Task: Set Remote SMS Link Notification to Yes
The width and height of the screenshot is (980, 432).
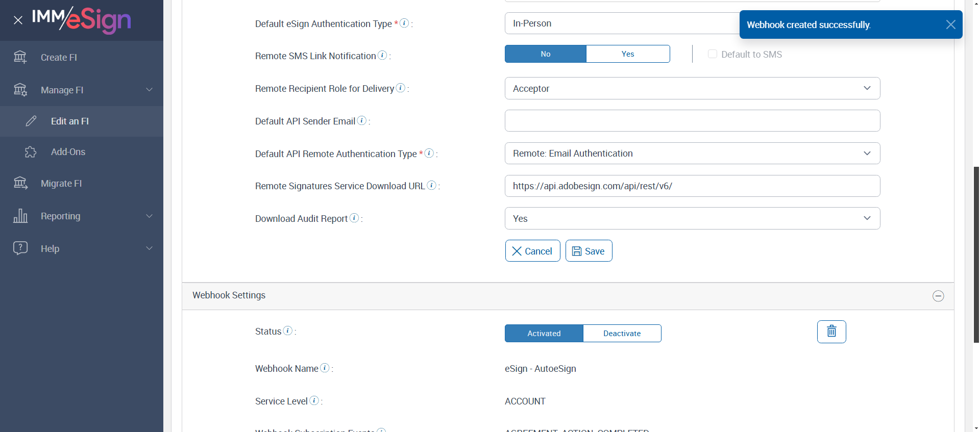Action: (628, 54)
